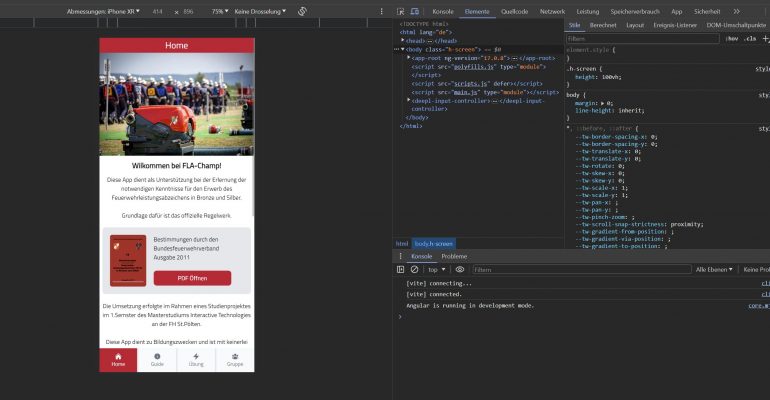Open Alle Ebenen log levels dropdown
Image resolution: width=770 pixels, height=400 pixels.
[x=714, y=269]
